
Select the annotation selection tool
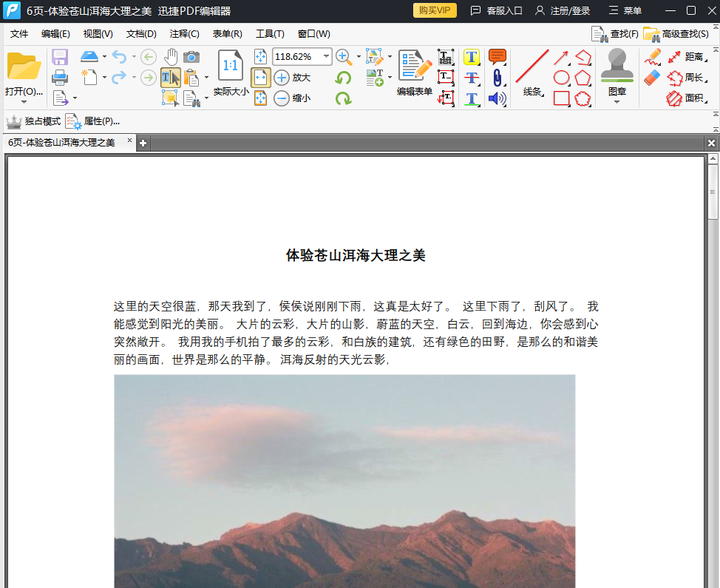[x=170, y=98]
